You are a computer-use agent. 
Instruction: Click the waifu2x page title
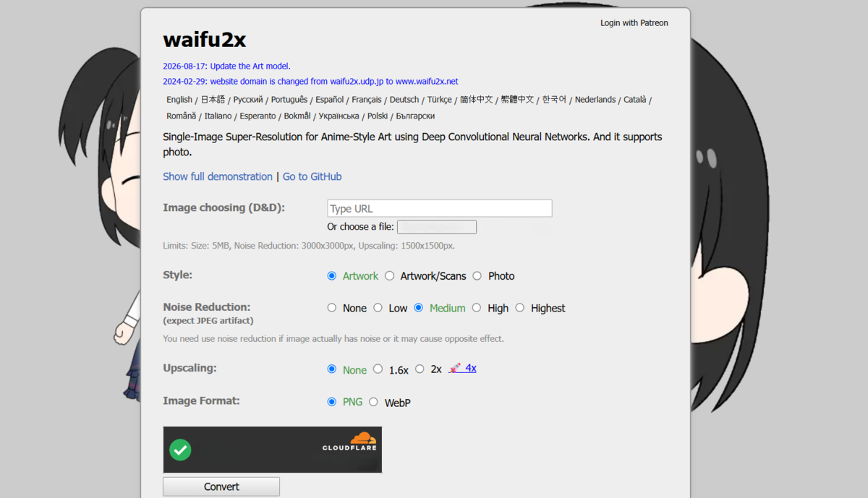[x=205, y=39]
